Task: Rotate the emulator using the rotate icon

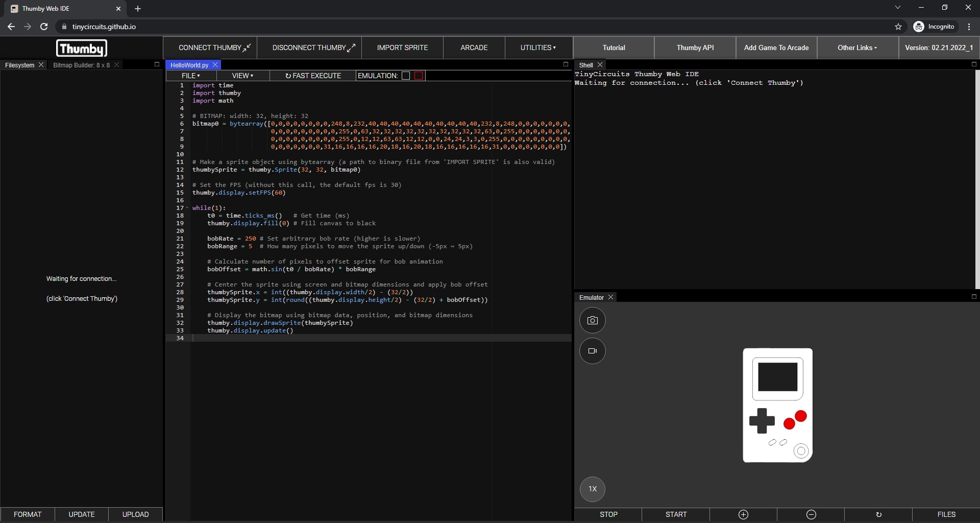Action: point(878,514)
